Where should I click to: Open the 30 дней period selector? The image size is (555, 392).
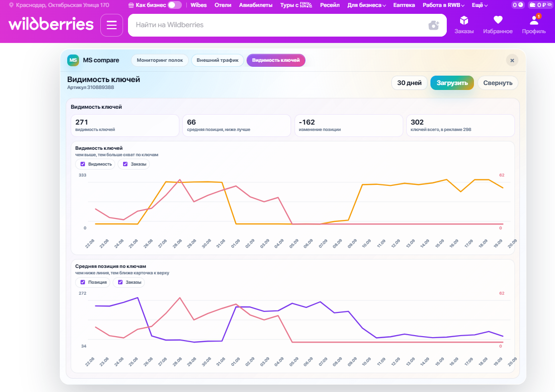pyautogui.click(x=409, y=83)
